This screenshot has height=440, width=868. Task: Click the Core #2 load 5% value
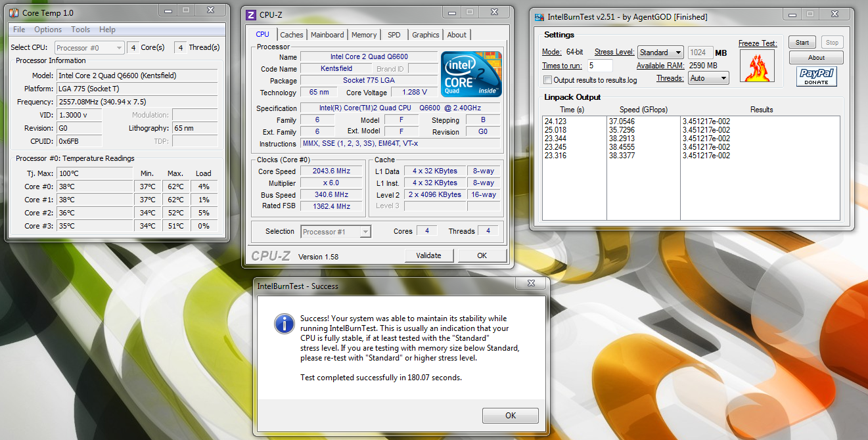click(204, 213)
